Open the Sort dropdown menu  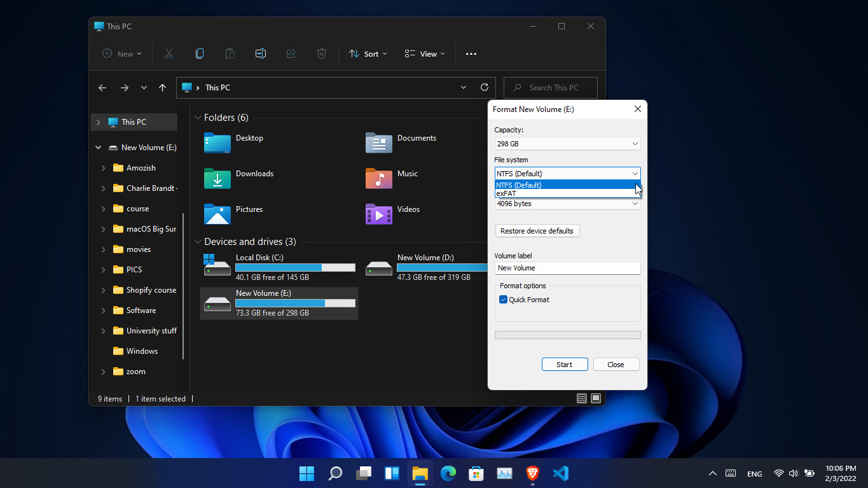[x=368, y=54]
